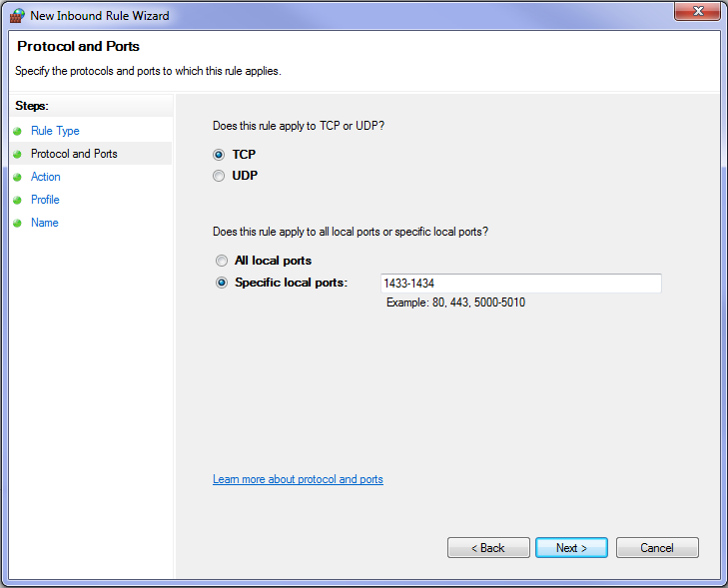
Task: Click the green bullet beside Rule Type
Action: point(18,132)
